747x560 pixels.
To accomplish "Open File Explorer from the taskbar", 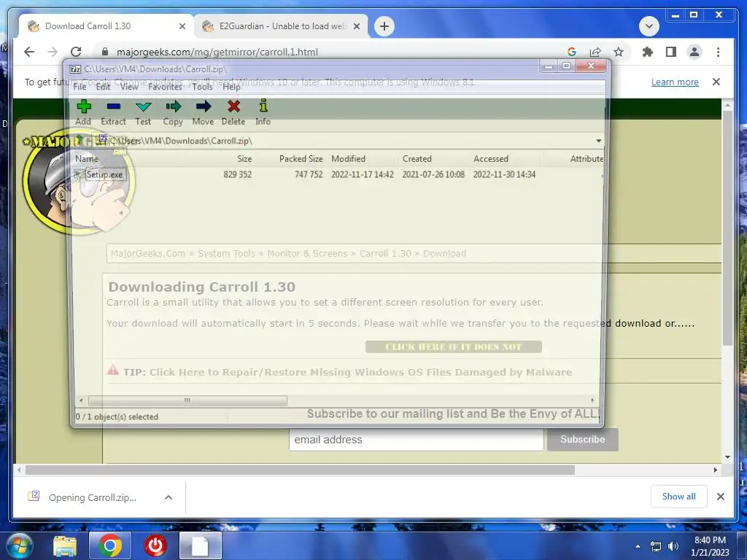I will pos(64,546).
